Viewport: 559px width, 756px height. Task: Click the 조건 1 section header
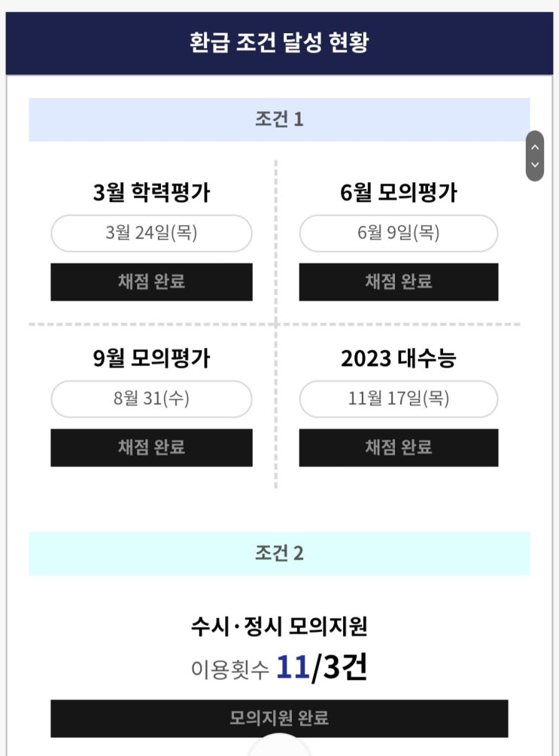[279, 120]
